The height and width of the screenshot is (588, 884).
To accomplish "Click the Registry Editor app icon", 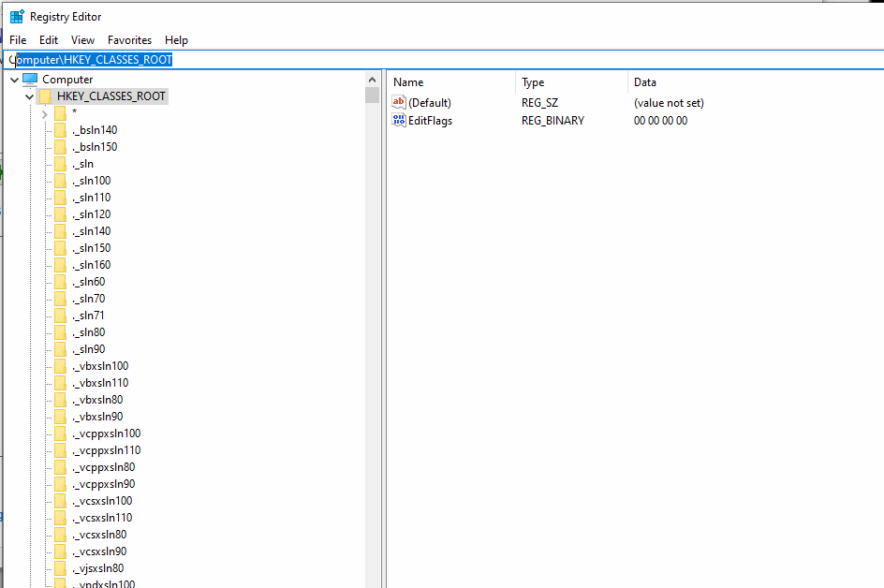I will (x=17, y=16).
